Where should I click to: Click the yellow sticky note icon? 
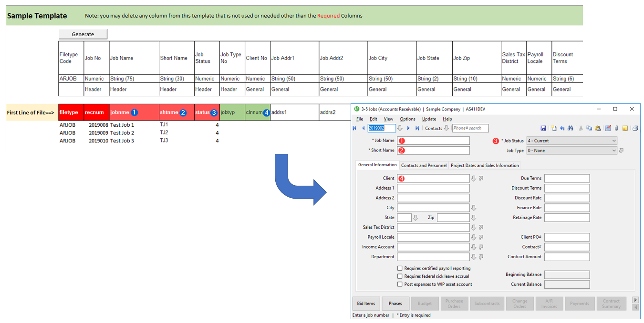click(x=625, y=128)
